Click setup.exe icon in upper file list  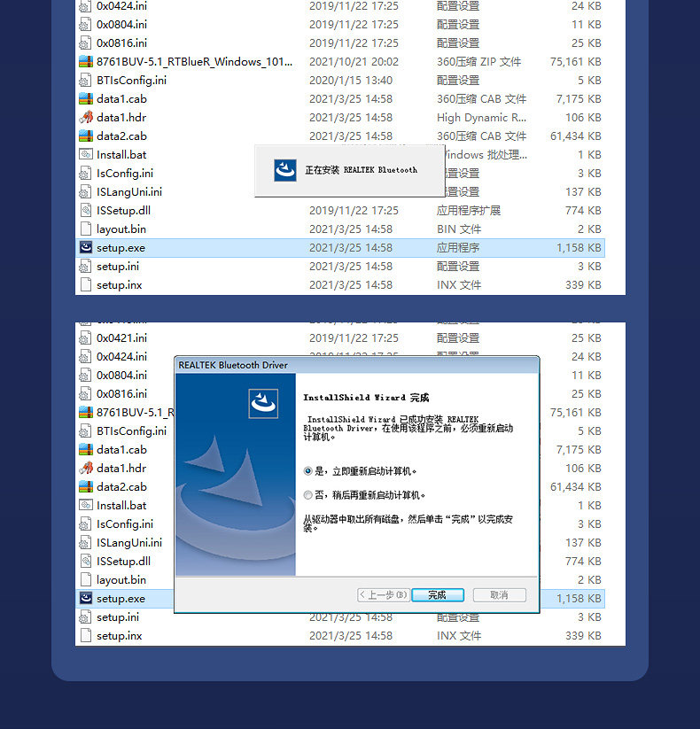[86, 247]
